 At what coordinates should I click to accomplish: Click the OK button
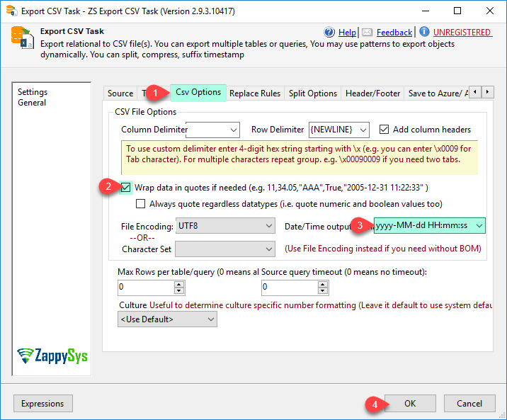[410, 404]
